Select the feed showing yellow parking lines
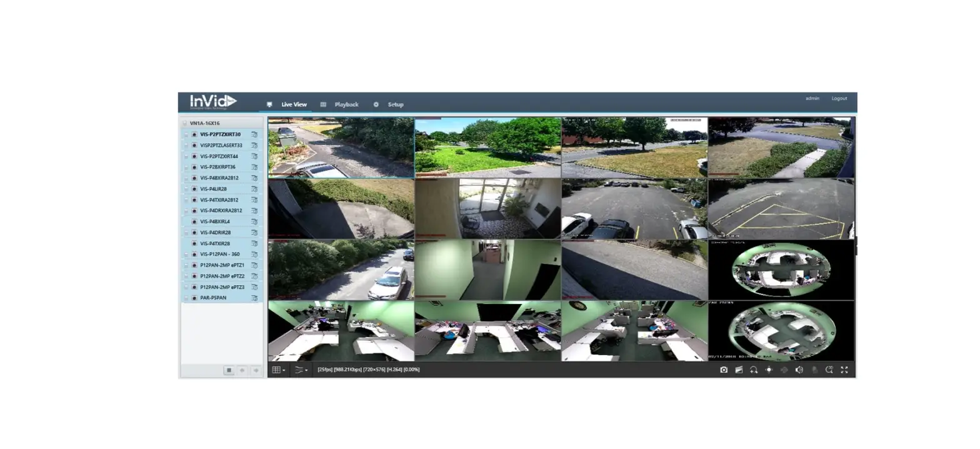980x449 pixels. point(781,209)
